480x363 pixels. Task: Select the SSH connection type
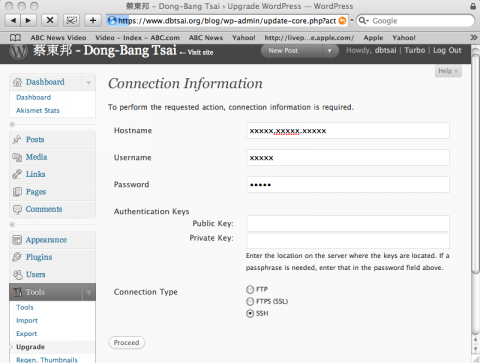tap(250, 313)
